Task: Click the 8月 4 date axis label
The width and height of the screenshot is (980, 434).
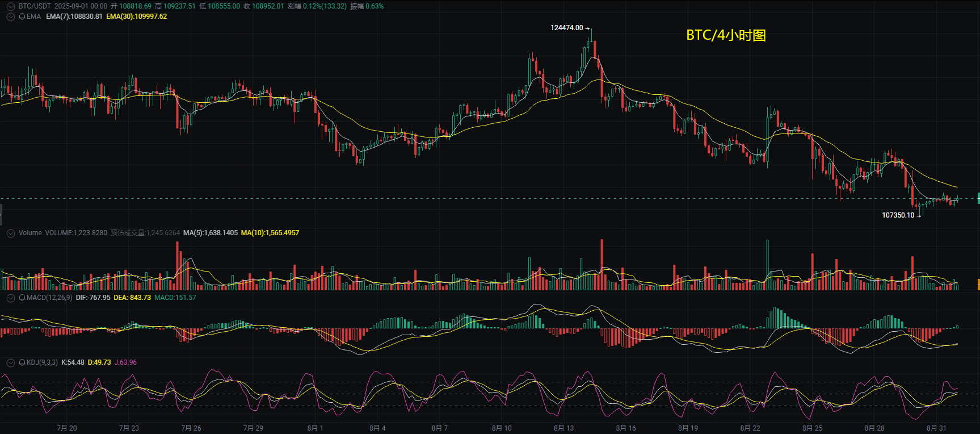Action: pyautogui.click(x=377, y=428)
